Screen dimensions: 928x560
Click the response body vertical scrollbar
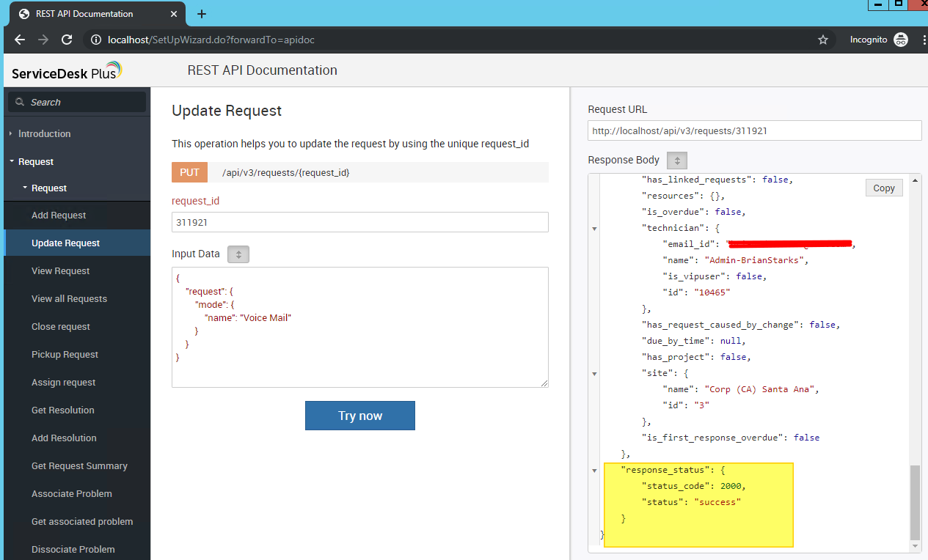pyautogui.click(x=915, y=502)
